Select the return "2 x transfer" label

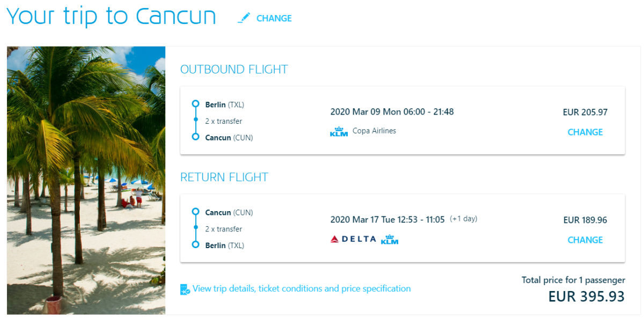point(223,229)
